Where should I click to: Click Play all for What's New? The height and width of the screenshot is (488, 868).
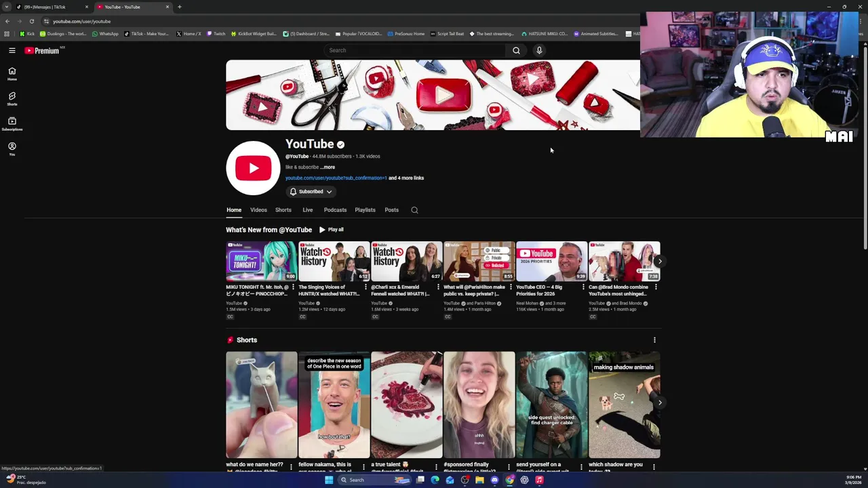coord(332,230)
